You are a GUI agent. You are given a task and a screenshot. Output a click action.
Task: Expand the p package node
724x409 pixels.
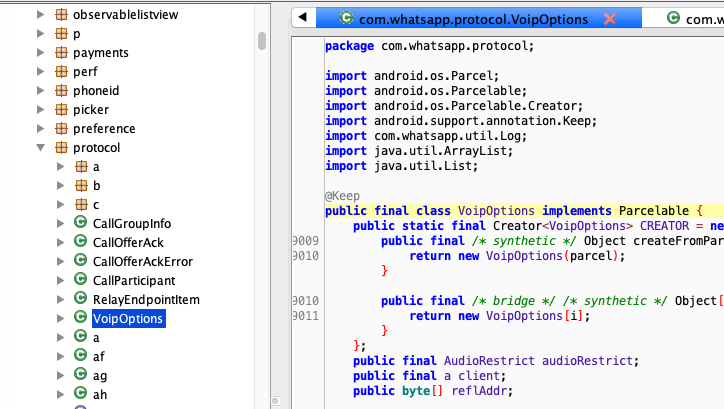tap(41, 34)
